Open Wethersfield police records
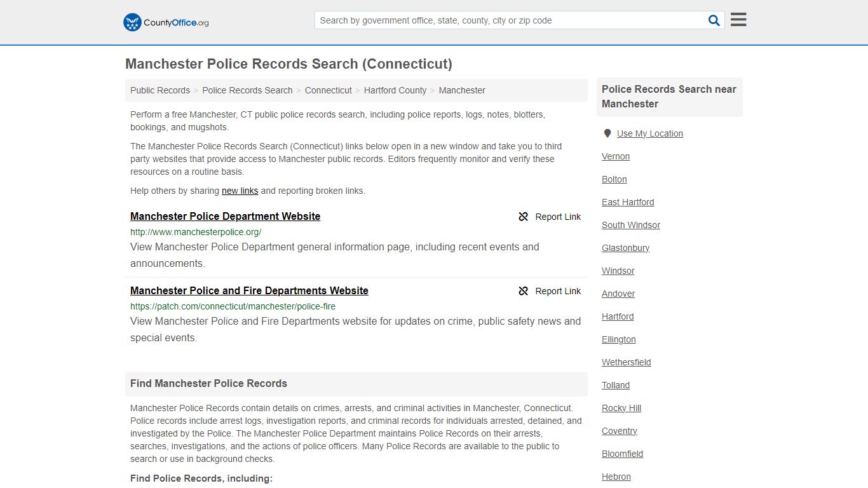This screenshot has height=488, width=868. (627, 362)
